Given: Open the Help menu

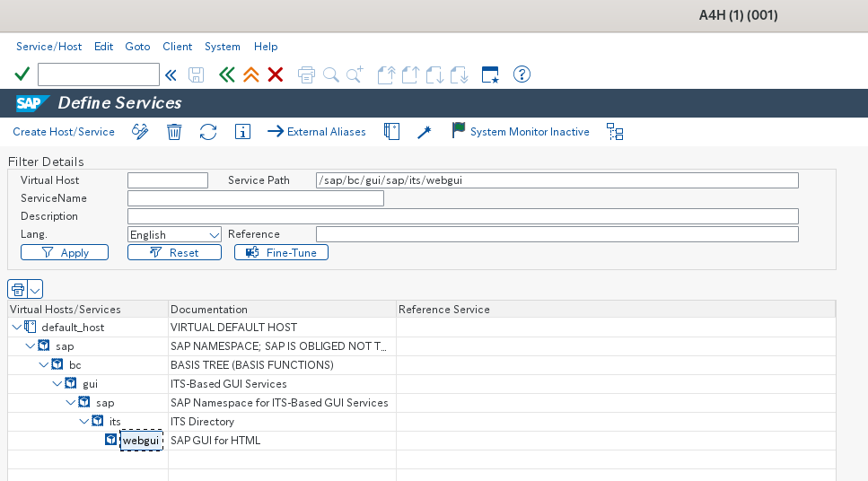Looking at the screenshot, I should [x=266, y=47].
